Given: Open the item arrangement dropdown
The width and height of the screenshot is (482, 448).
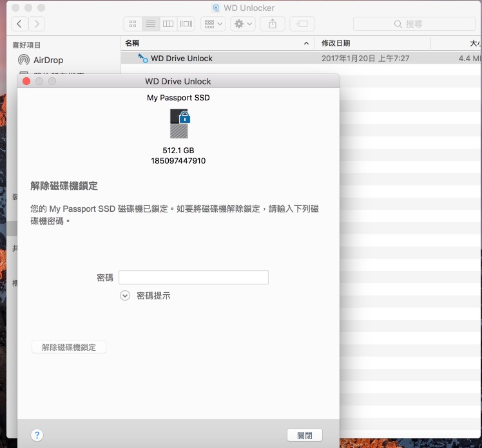Looking at the screenshot, I should point(213,24).
